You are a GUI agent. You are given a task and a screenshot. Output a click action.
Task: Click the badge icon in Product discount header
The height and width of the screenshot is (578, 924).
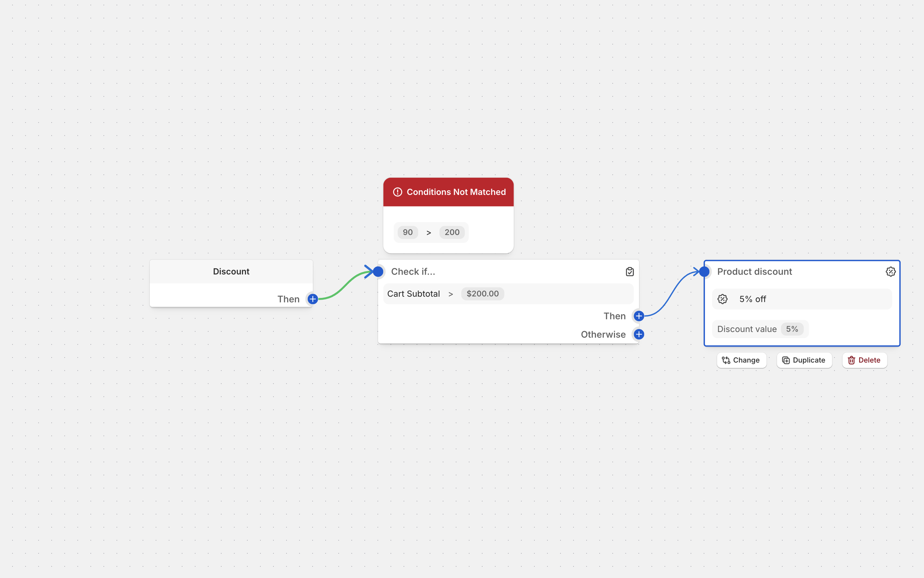coord(890,271)
